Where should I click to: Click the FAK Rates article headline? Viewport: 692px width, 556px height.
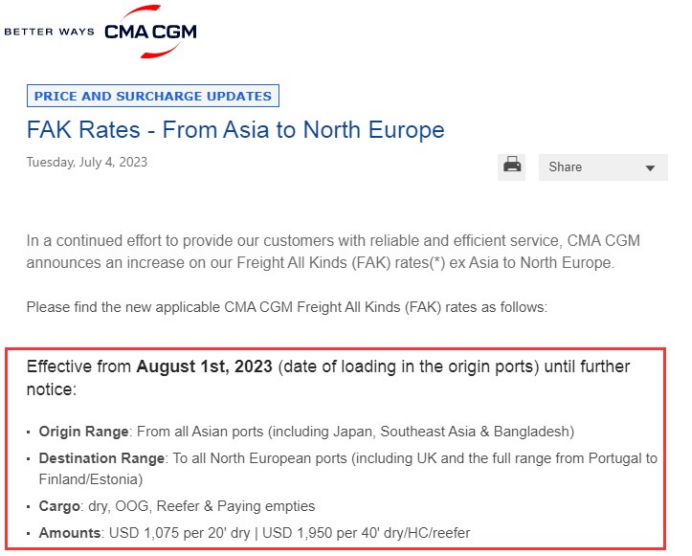(x=235, y=130)
